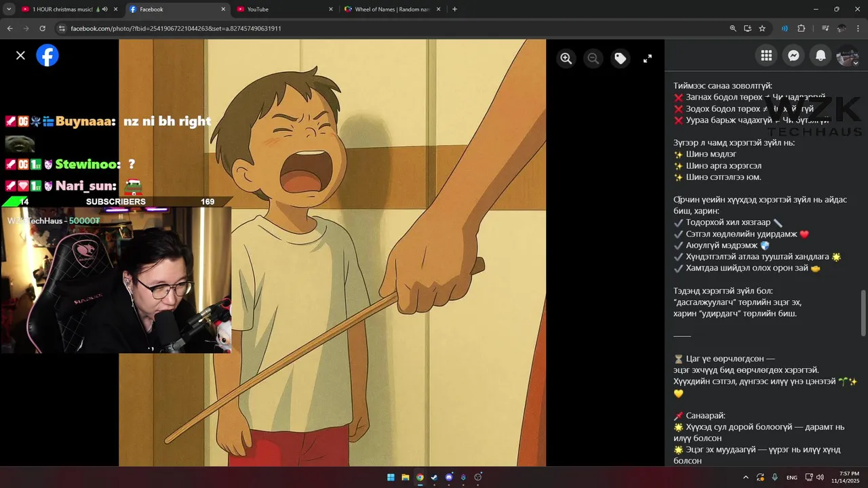Go forward in browser history

point(26,28)
